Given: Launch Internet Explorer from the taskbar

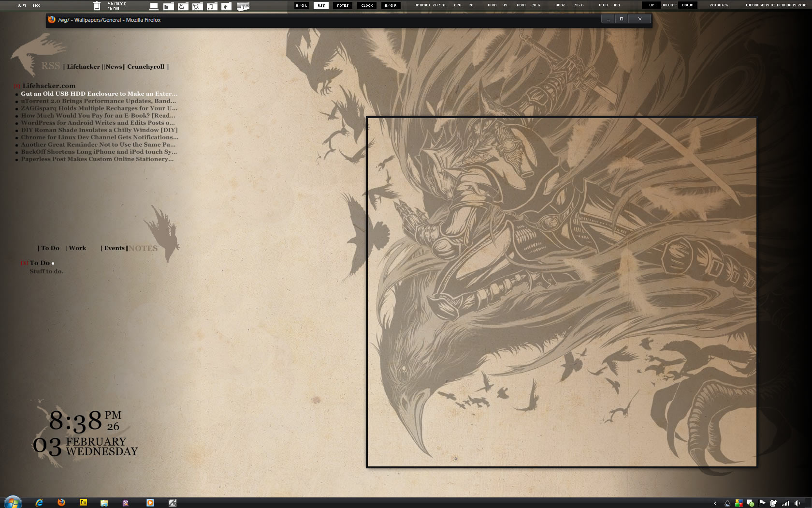Looking at the screenshot, I should (39, 503).
